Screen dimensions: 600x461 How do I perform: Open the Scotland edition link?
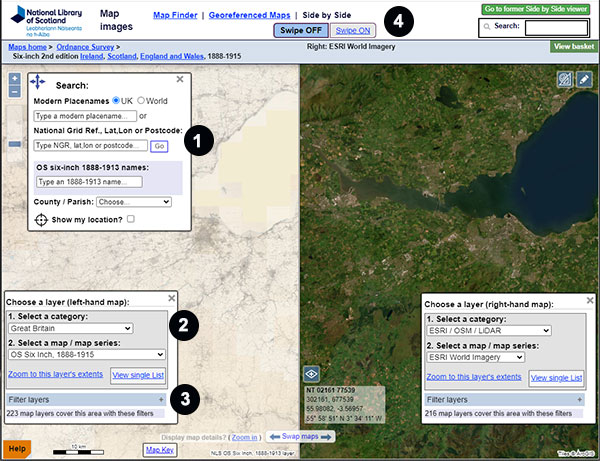click(122, 56)
